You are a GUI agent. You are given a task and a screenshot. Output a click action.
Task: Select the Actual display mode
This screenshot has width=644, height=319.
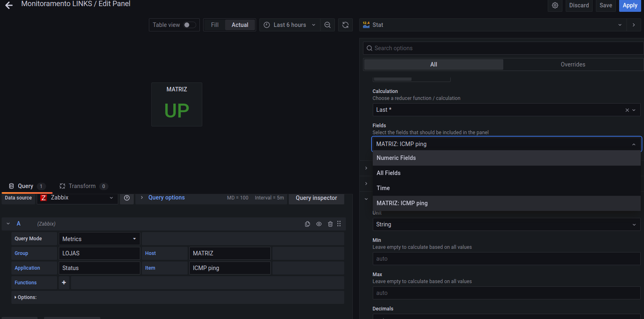click(x=240, y=25)
